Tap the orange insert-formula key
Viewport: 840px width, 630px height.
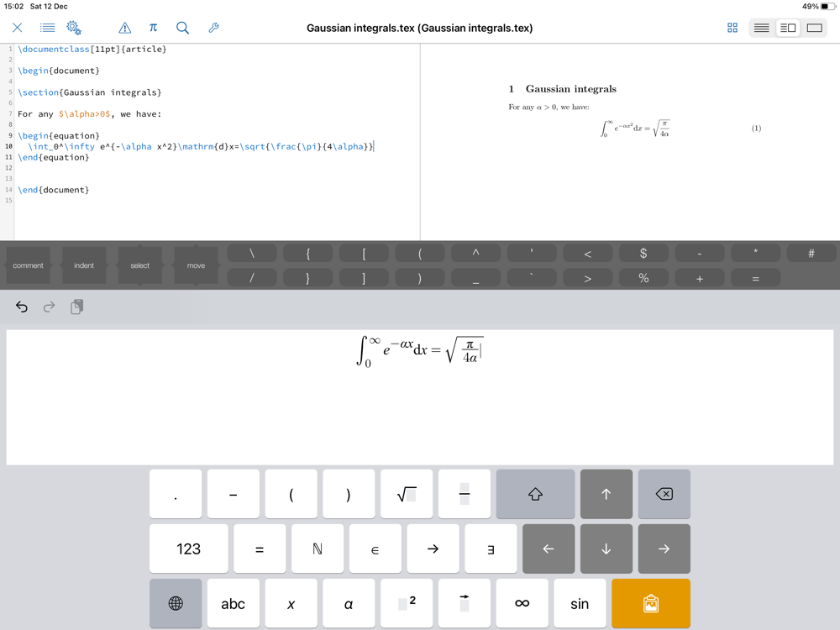click(x=651, y=604)
